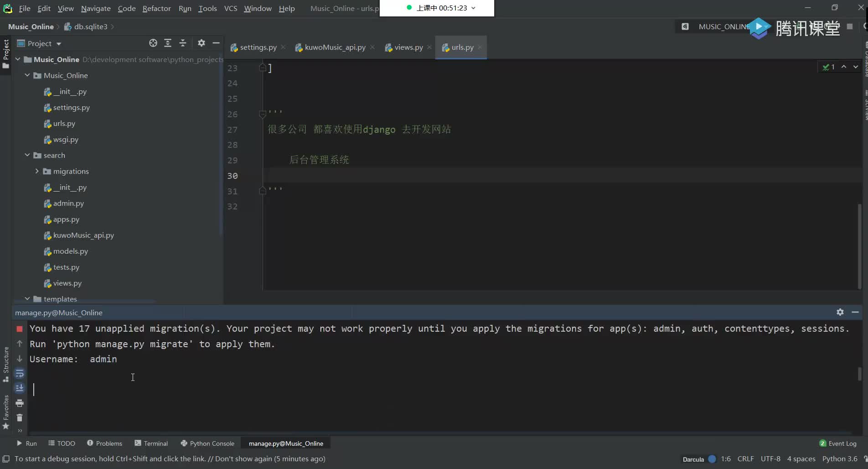Go to next highlighted problem arrow
This screenshot has height=469, width=868.
point(856,67)
